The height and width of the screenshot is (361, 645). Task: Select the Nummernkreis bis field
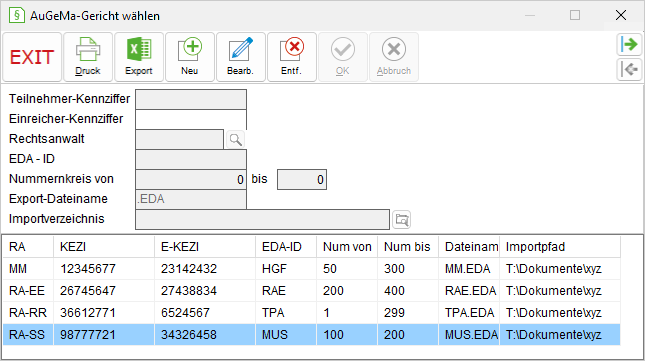click(x=302, y=179)
